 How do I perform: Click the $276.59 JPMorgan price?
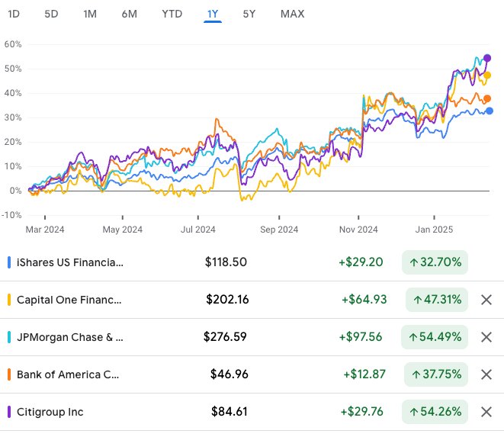225,336
